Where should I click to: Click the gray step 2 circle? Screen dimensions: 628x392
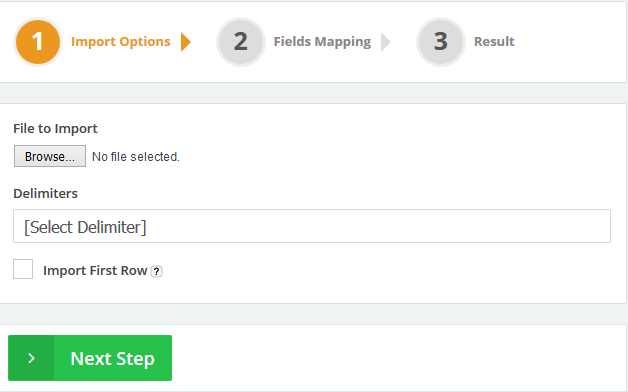tap(241, 42)
